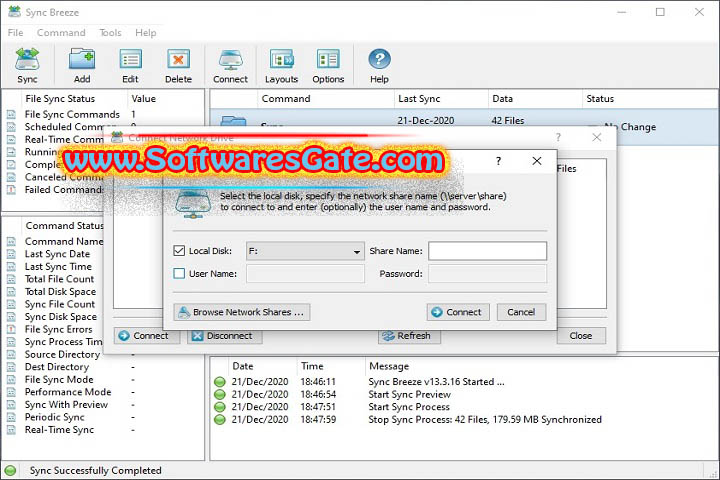Click the red icon beside Failed Commands
Screen dimensions: 720x480
[11, 189]
